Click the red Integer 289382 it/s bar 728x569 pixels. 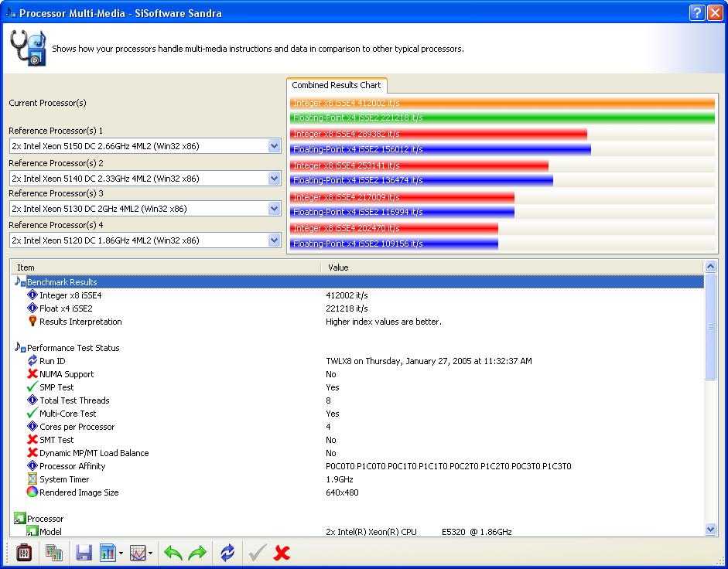[x=439, y=134]
